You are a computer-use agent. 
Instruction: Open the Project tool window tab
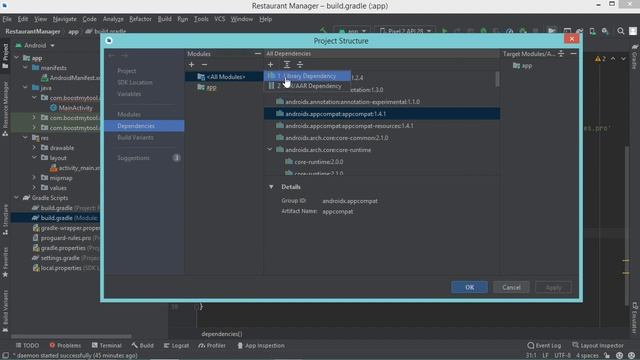coord(5,56)
